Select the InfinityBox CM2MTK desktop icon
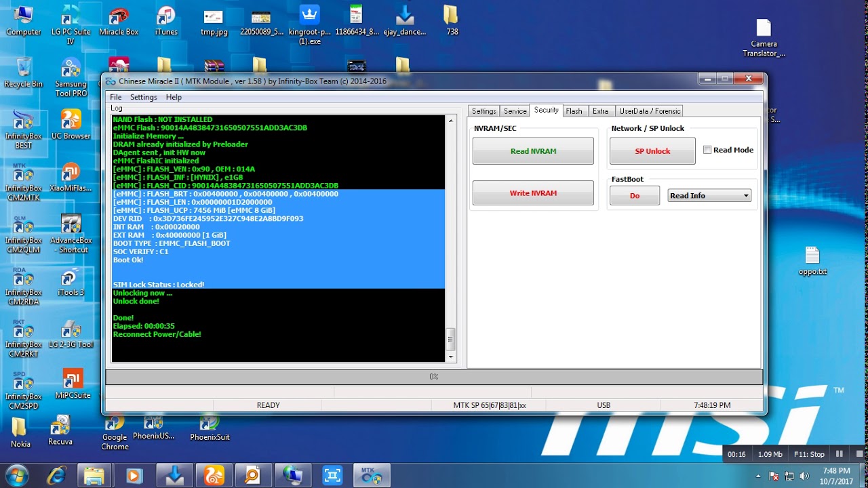This screenshot has width=868, height=488. pos(23,182)
